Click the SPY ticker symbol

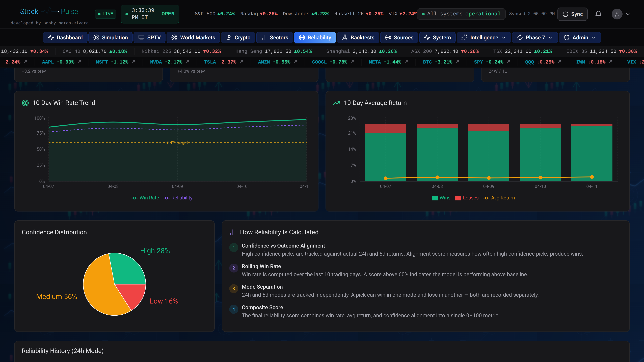pyautogui.click(x=478, y=62)
